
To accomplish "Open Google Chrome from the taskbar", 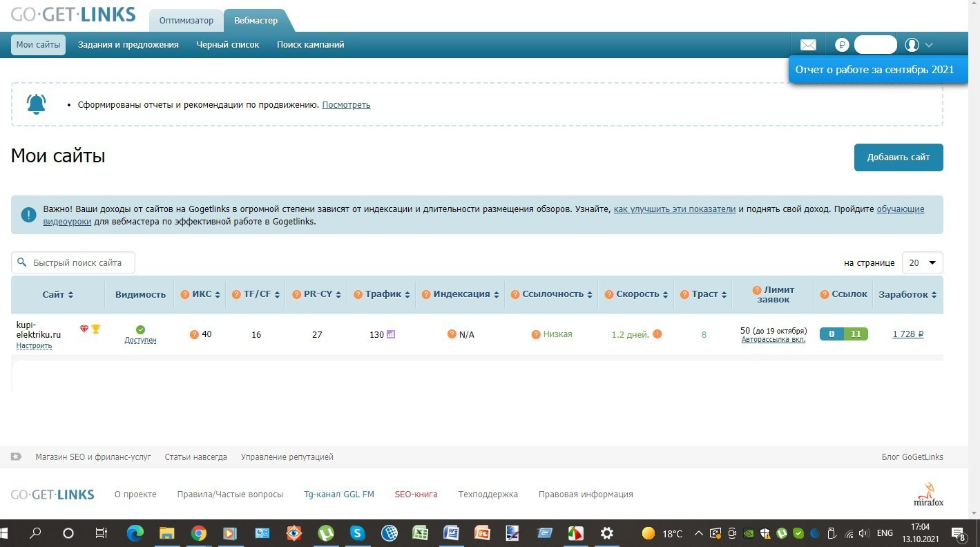I will [199, 533].
